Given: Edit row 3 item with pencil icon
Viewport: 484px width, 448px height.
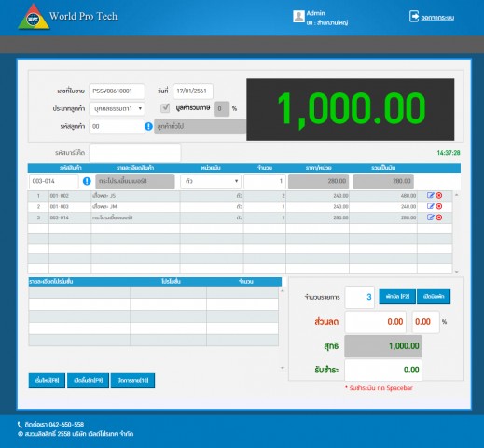Looking at the screenshot, I should point(430,217).
